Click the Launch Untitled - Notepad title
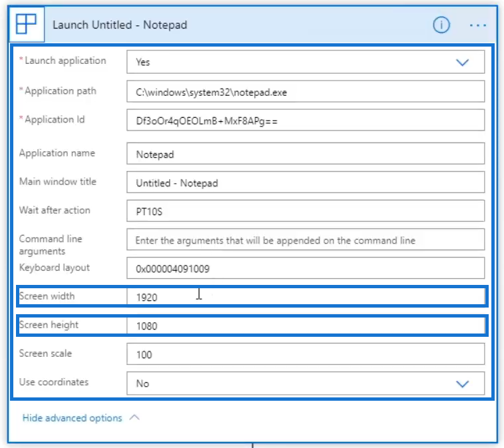504x448 pixels. point(120,25)
